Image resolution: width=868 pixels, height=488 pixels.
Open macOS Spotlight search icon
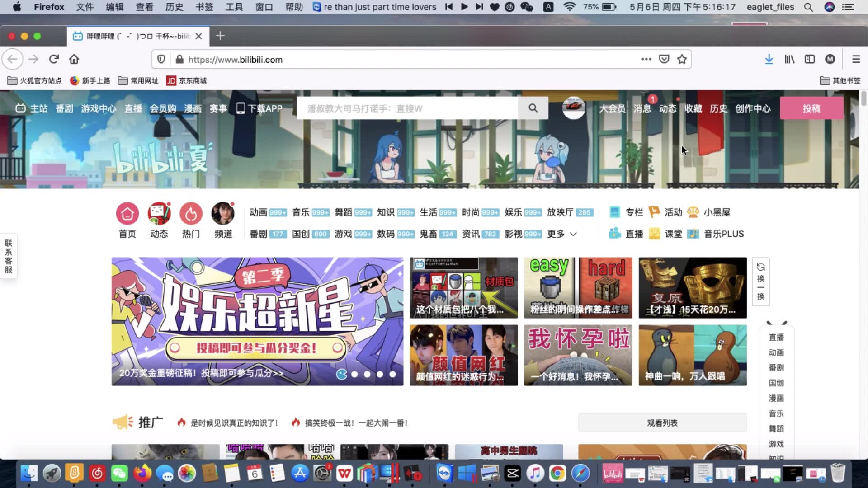click(808, 7)
